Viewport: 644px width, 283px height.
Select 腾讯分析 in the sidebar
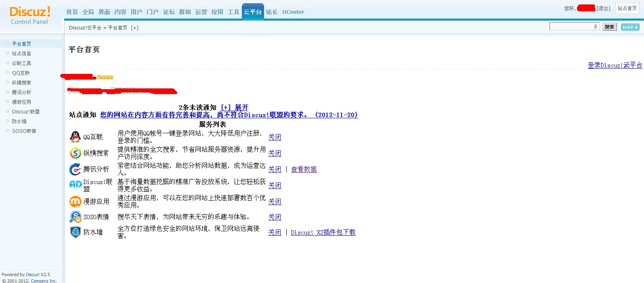pyautogui.click(x=21, y=92)
